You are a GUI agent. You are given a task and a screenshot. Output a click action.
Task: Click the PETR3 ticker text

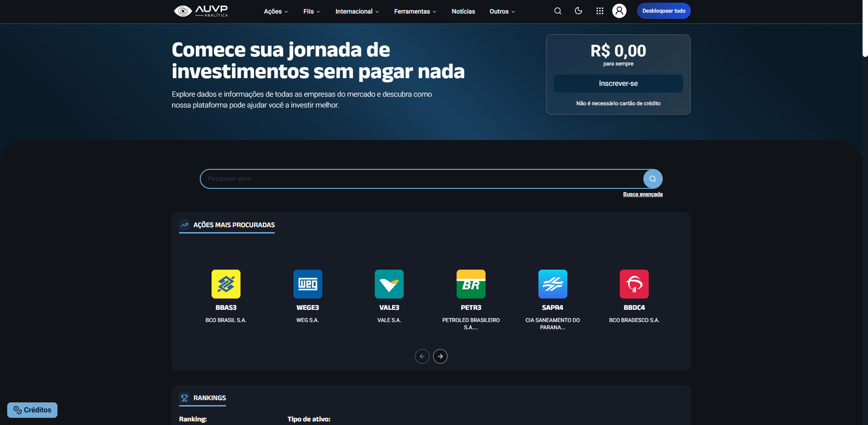click(x=471, y=308)
